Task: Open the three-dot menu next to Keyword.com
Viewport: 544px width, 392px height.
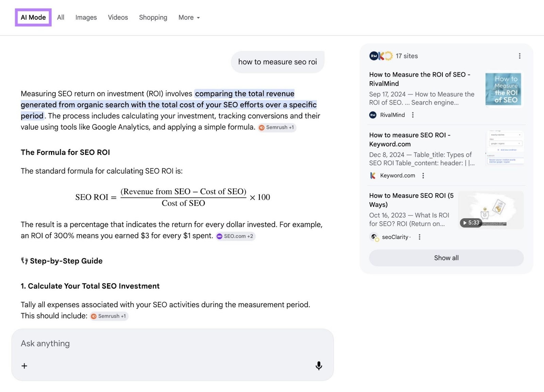Action: pyautogui.click(x=423, y=176)
